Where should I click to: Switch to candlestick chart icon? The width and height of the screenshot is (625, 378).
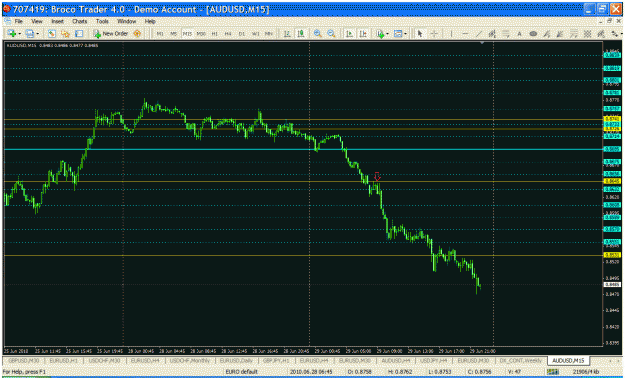point(301,34)
